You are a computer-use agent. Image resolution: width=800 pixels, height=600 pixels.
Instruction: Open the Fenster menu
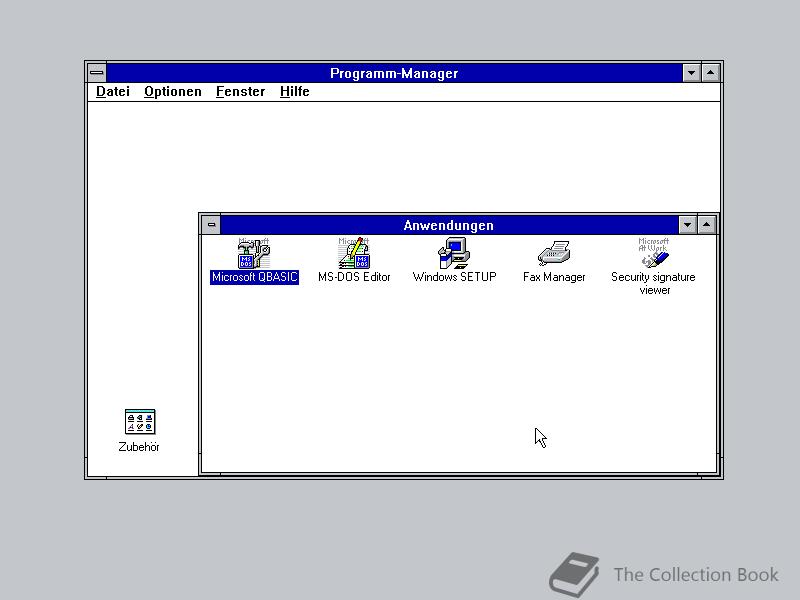pos(240,91)
